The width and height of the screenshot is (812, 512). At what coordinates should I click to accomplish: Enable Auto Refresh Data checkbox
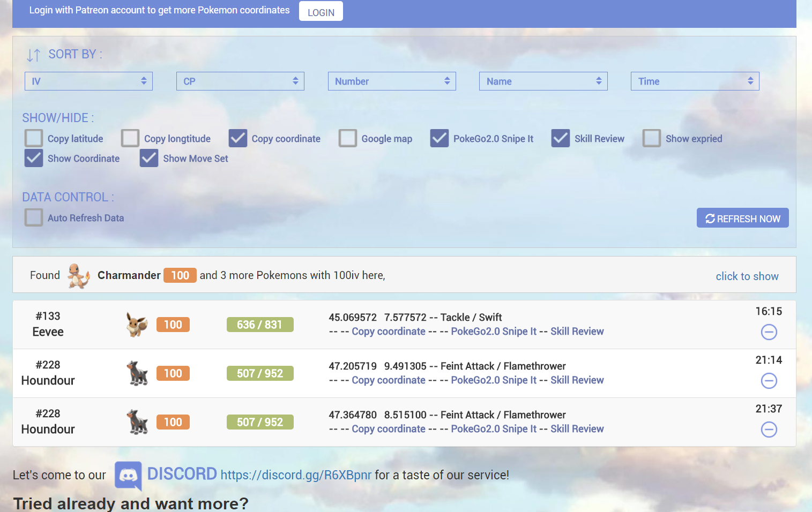coord(34,217)
